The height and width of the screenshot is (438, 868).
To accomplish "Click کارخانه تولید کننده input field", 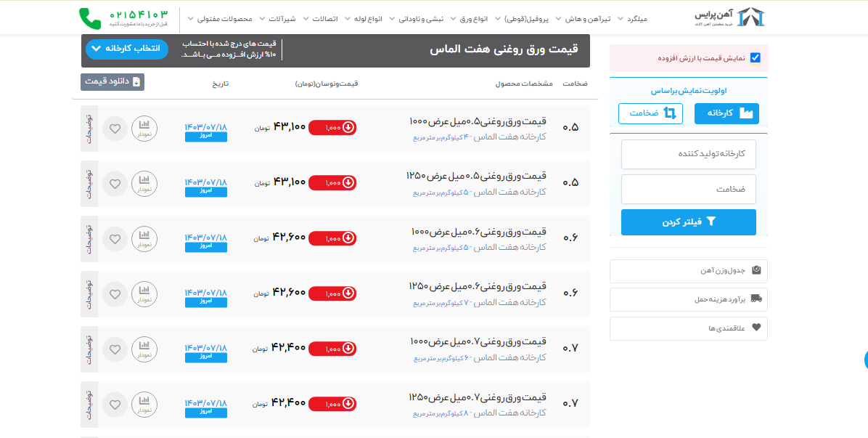I will (688, 154).
